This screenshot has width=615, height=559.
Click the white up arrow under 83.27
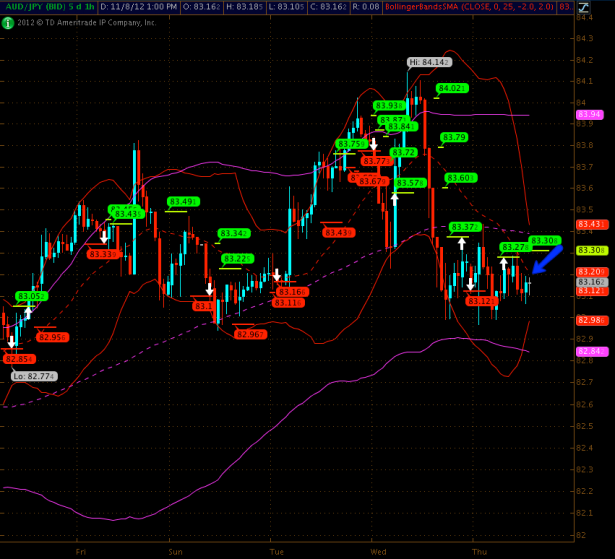click(x=505, y=262)
